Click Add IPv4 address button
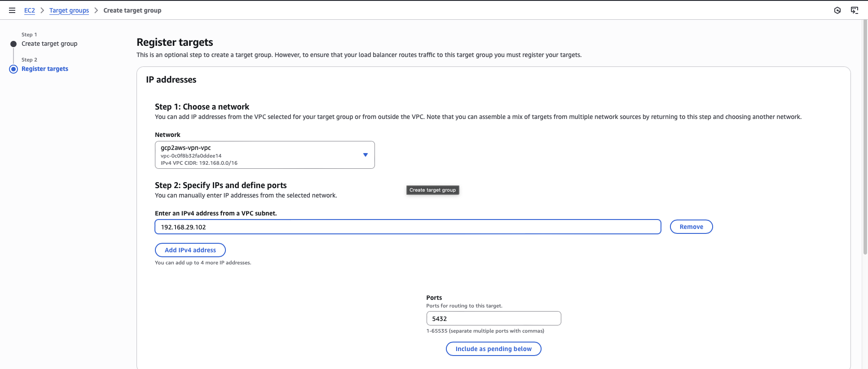This screenshot has width=868, height=369. [190, 250]
